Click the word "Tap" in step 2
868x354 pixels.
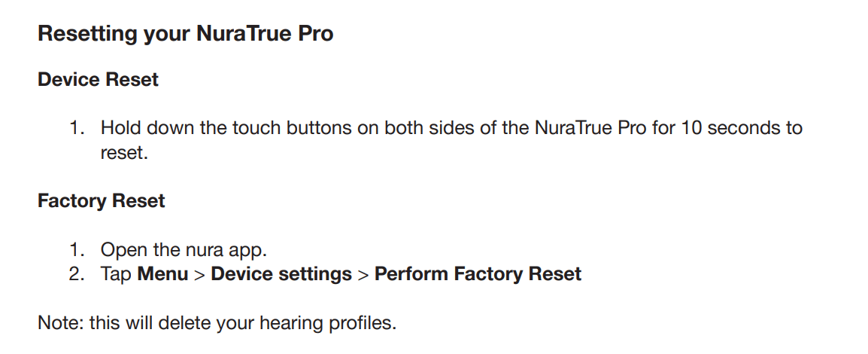point(116,273)
